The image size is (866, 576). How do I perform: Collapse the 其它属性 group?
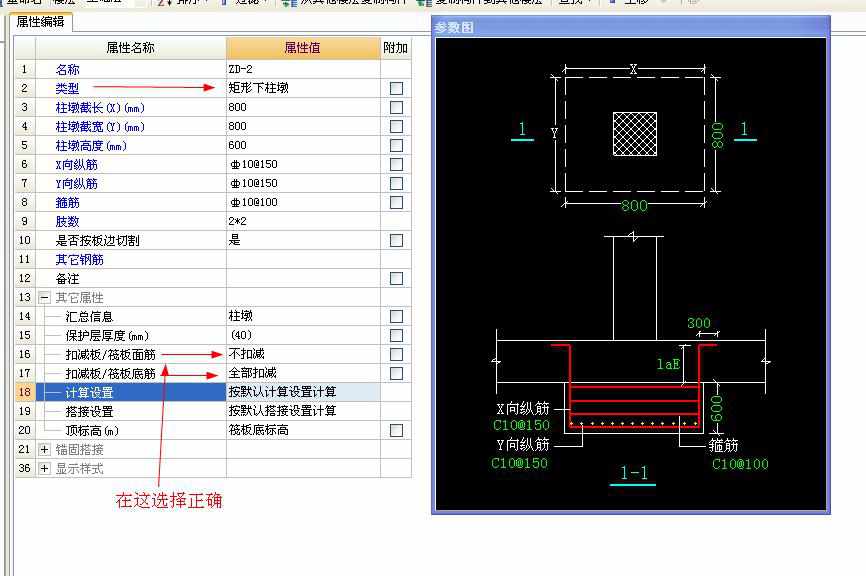pyautogui.click(x=44, y=298)
